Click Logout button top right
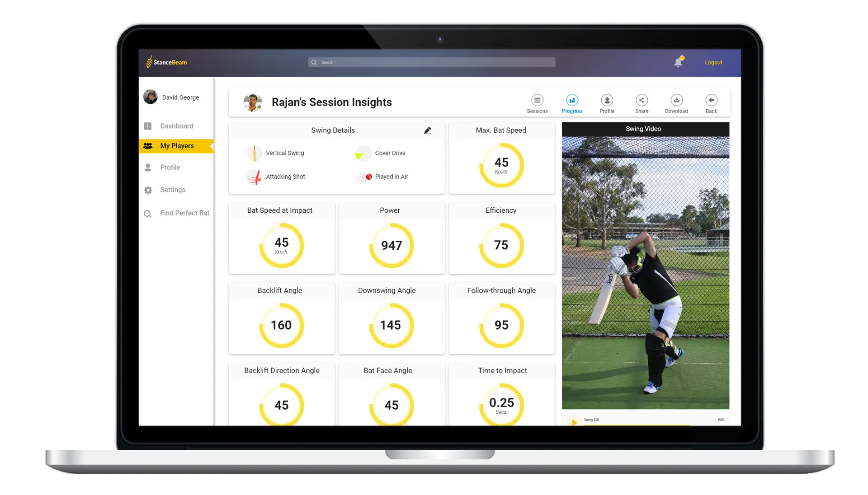This screenshot has width=868, height=495. pyautogui.click(x=712, y=62)
